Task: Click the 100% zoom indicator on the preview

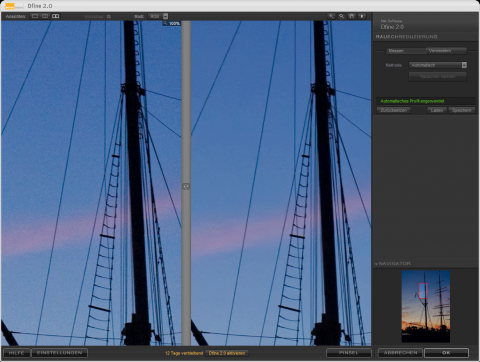Action: click(x=172, y=23)
